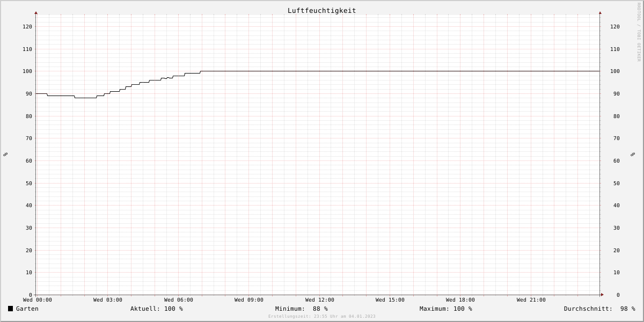Click the % unit label beside the right axis
The height and width of the screenshot is (322, 644).
pyautogui.click(x=633, y=155)
